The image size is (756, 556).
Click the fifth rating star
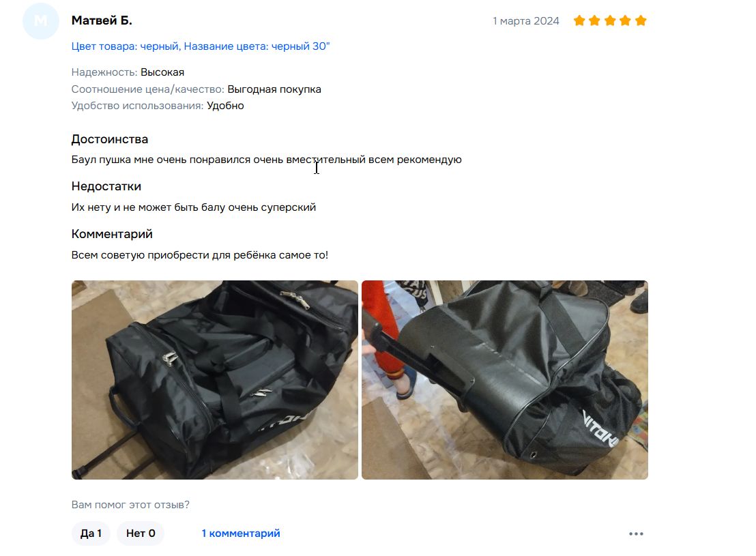(x=641, y=20)
